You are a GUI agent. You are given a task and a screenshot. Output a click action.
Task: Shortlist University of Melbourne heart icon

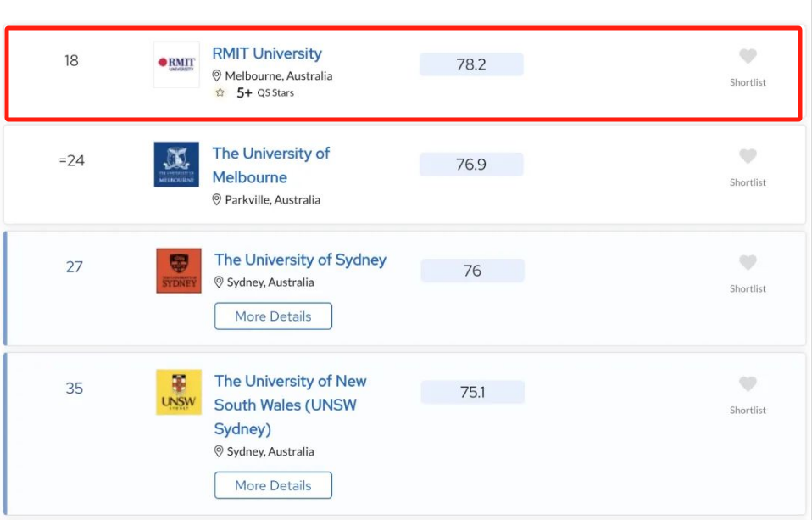tap(748, 156)
